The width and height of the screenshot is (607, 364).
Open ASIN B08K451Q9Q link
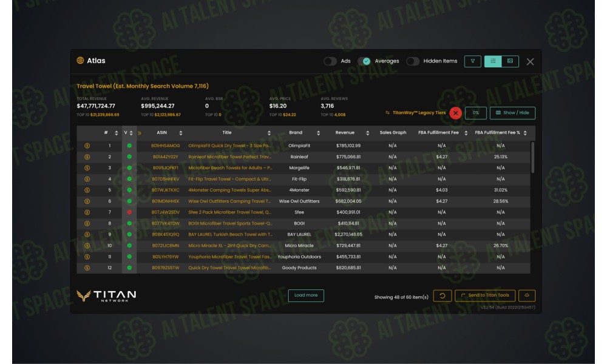(166, 234)
